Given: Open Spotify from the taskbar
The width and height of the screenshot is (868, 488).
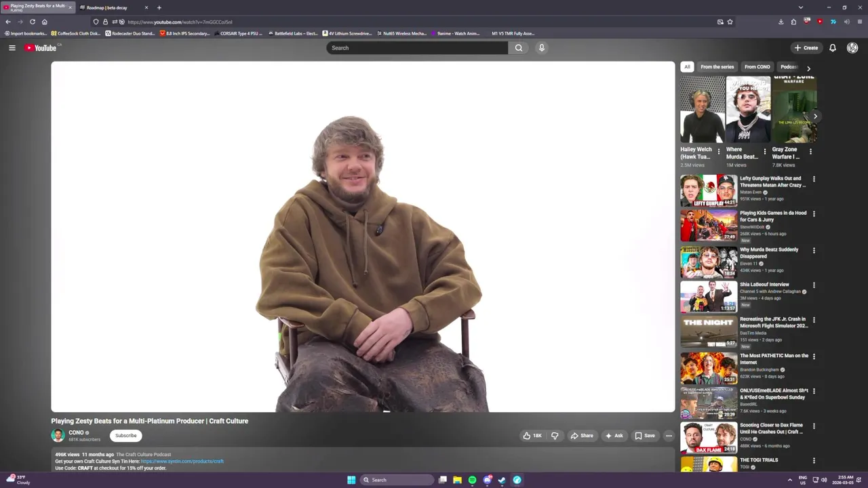Looking at the screenshot, I should 472,480.
